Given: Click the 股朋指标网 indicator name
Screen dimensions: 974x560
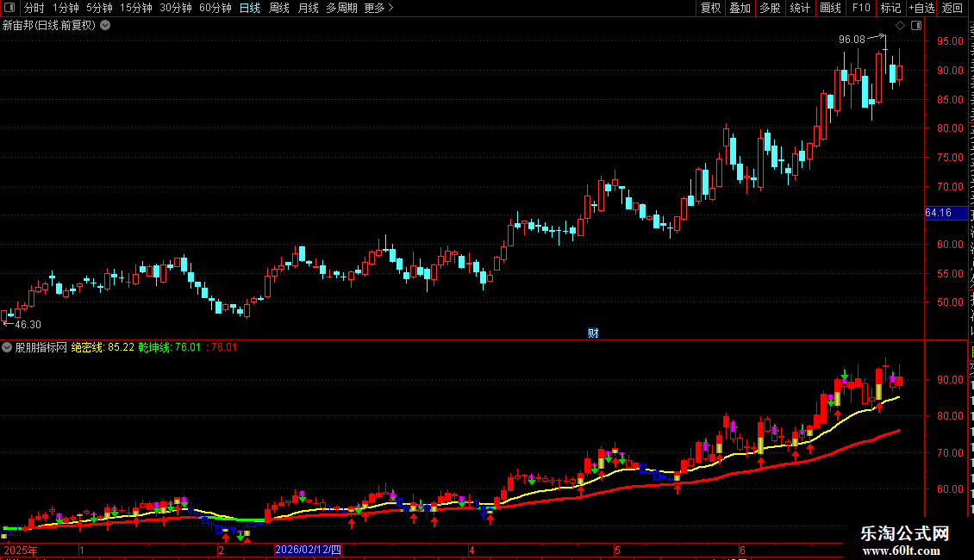Looking at the screenshot, I should coord(41,347).
